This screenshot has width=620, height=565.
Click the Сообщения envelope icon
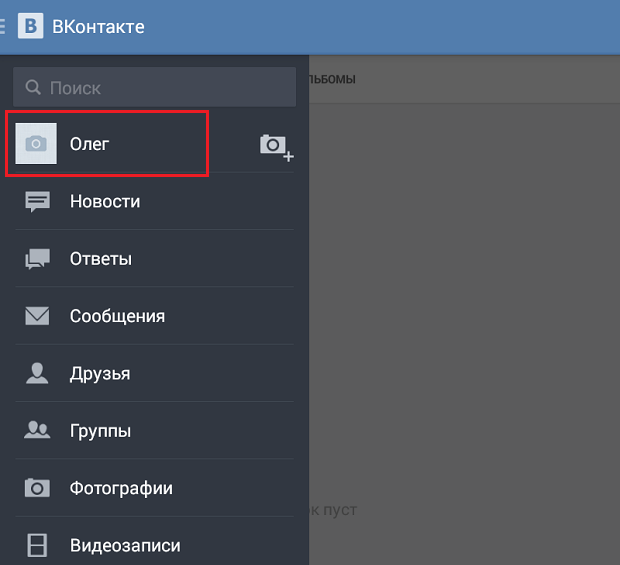37,316
